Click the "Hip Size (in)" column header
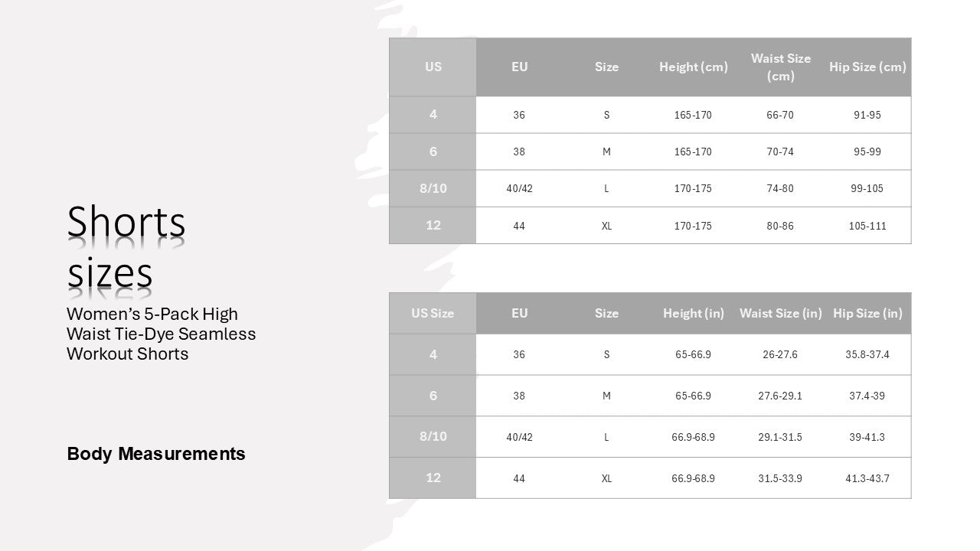The width and height of the screenshot is (980, 551). tap(867, 313)
